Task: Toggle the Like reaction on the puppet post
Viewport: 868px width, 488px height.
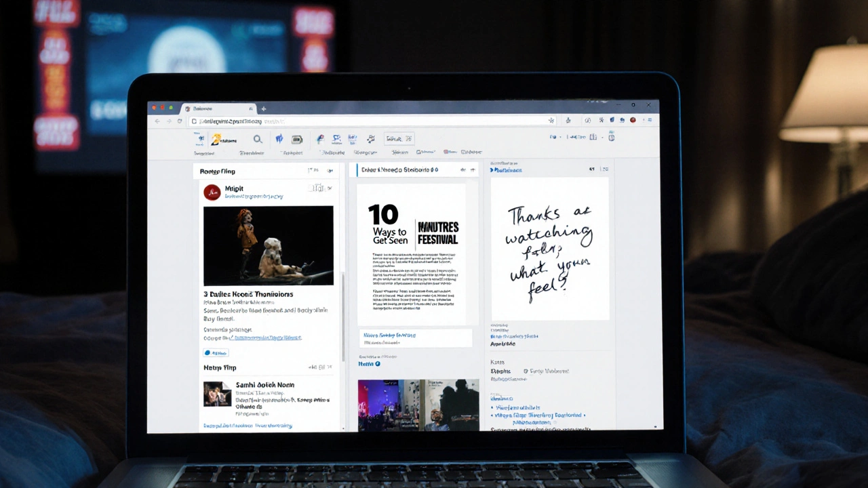Action: click(216, 352)
